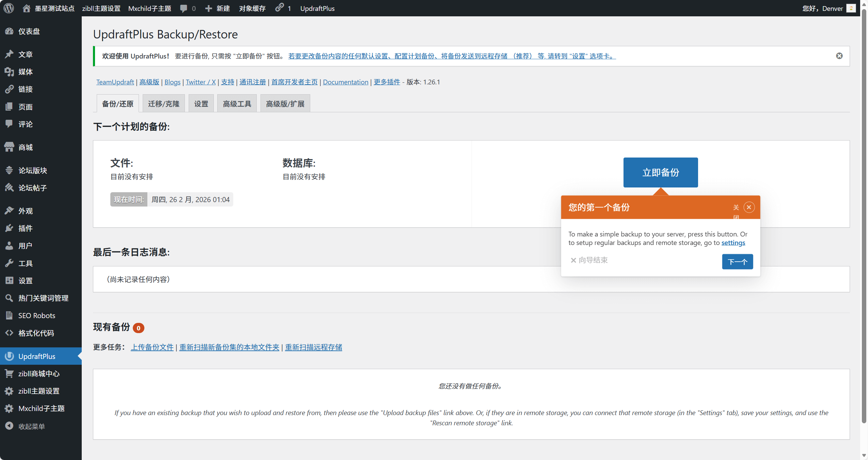Open the comments bubble icon in admin bar
868x460 pixels.
point(184,9)
